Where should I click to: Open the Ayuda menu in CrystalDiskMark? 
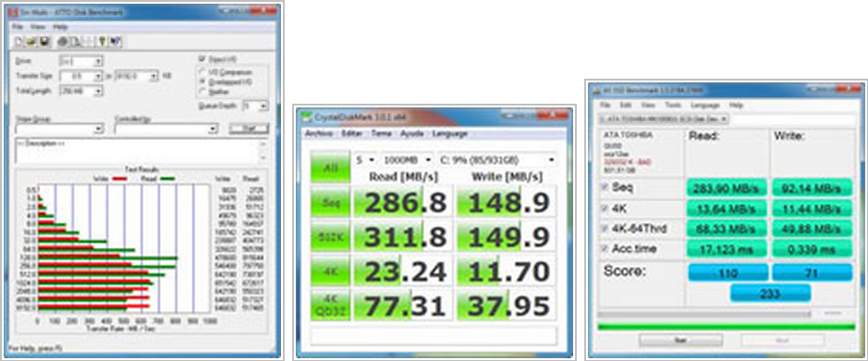click(412, 133)
